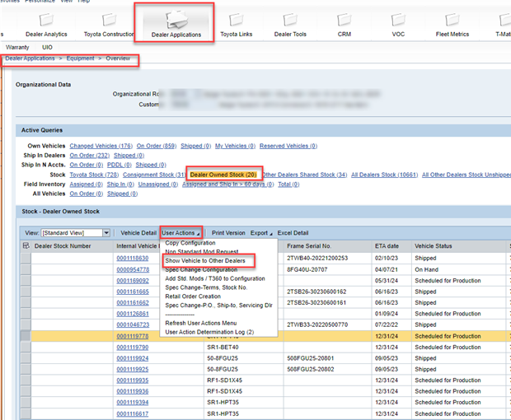Choose Refresh User Actions Menu
Image resolution: width=511 pixels, height=420 pixels.
[201, 323]
